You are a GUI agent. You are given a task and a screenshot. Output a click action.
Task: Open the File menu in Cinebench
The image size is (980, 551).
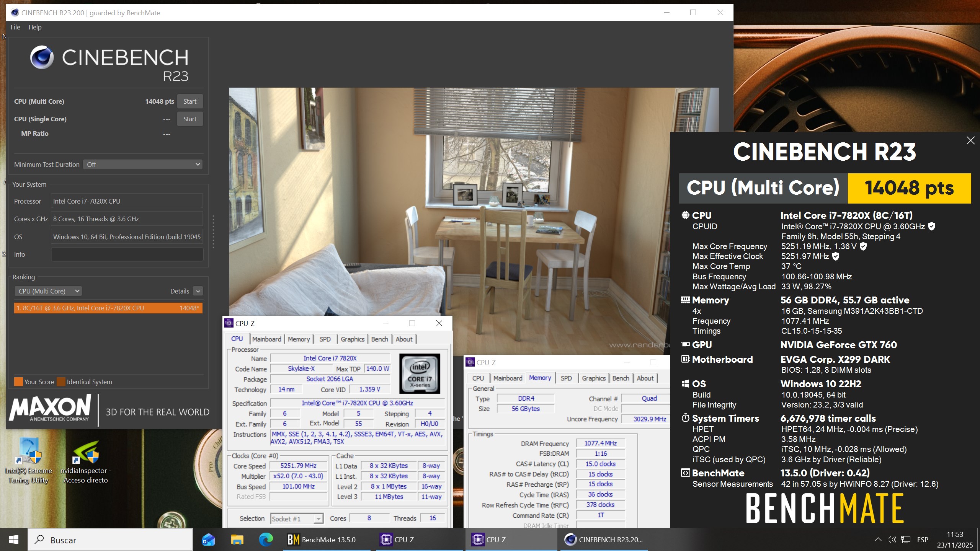click(15, 27)
